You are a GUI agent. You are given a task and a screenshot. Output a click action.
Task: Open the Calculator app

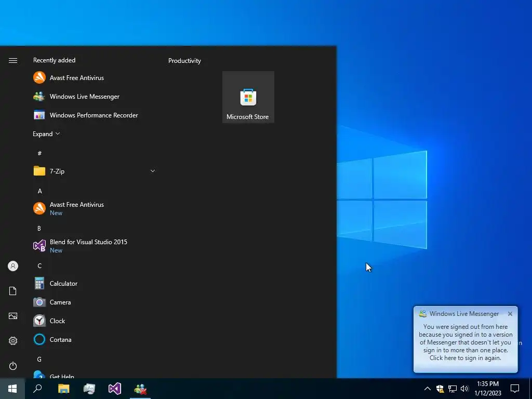[x=94, y=283]
